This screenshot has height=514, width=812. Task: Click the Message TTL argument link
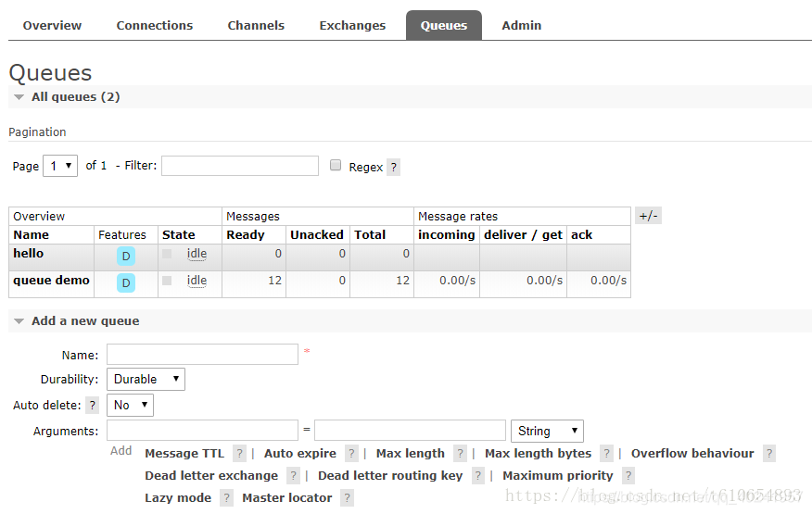click(x=184, y=454)
